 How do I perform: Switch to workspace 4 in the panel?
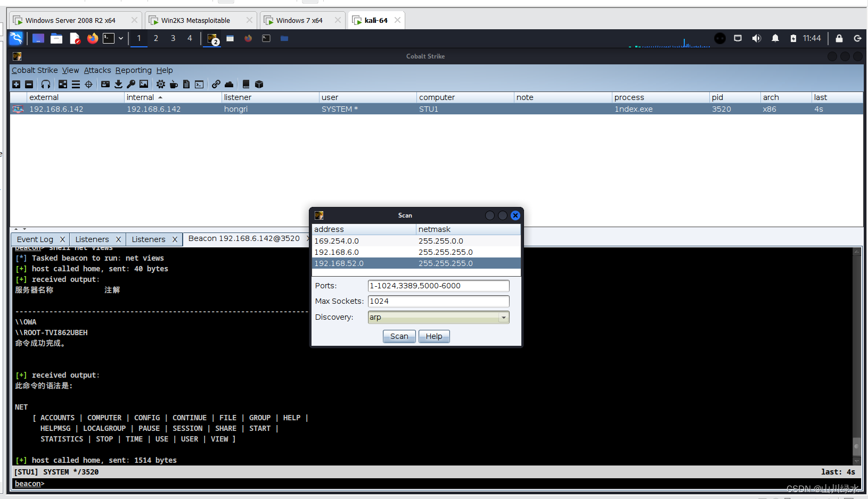(x=190, y=38)
